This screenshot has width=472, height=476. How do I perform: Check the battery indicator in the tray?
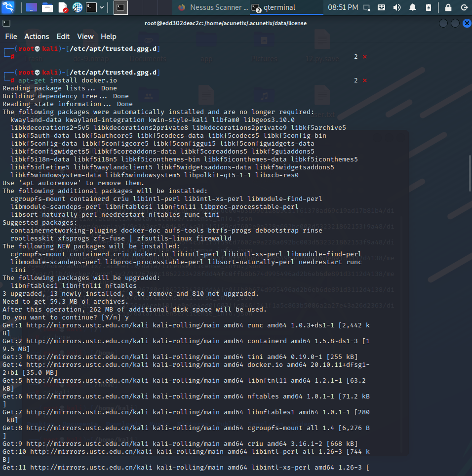coord(429,7)
